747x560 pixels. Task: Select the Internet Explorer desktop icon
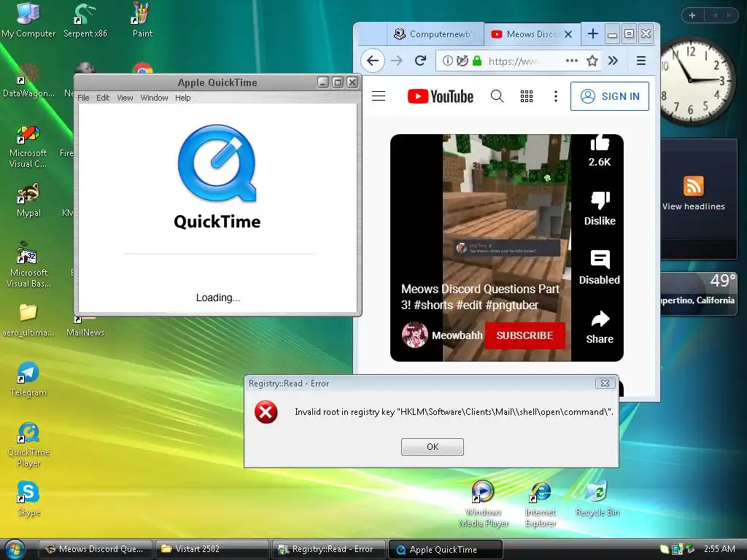click(541, 505)
